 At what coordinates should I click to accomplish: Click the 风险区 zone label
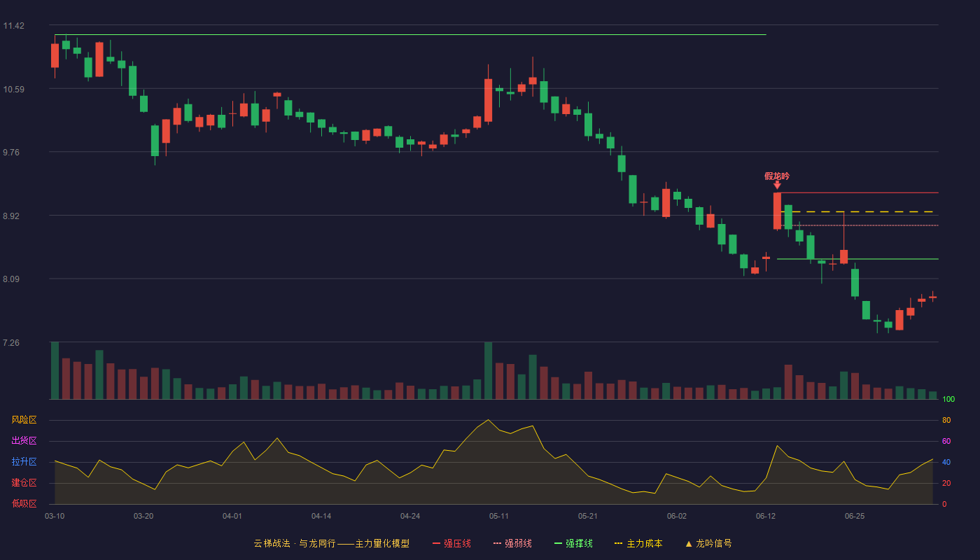(x=24, y=420)
